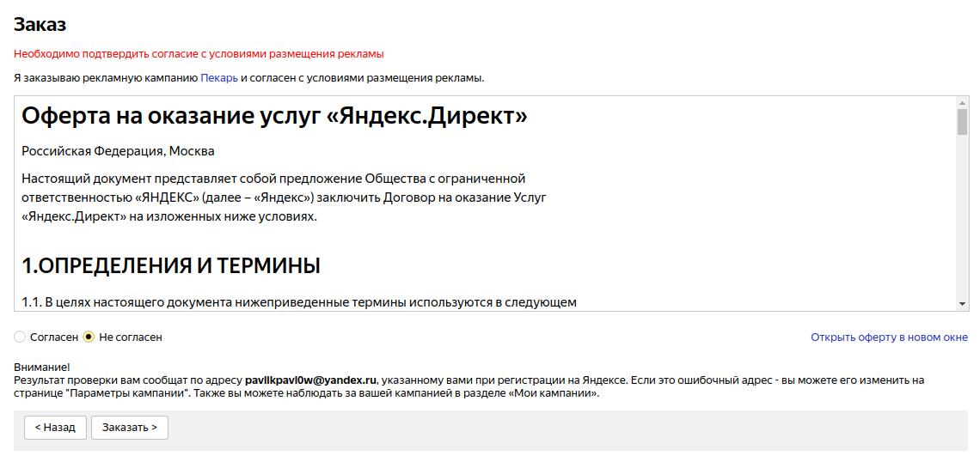980x462 pixels.
Task: Go back with the "< Назад" button
Action: click(x=55, y=428)
